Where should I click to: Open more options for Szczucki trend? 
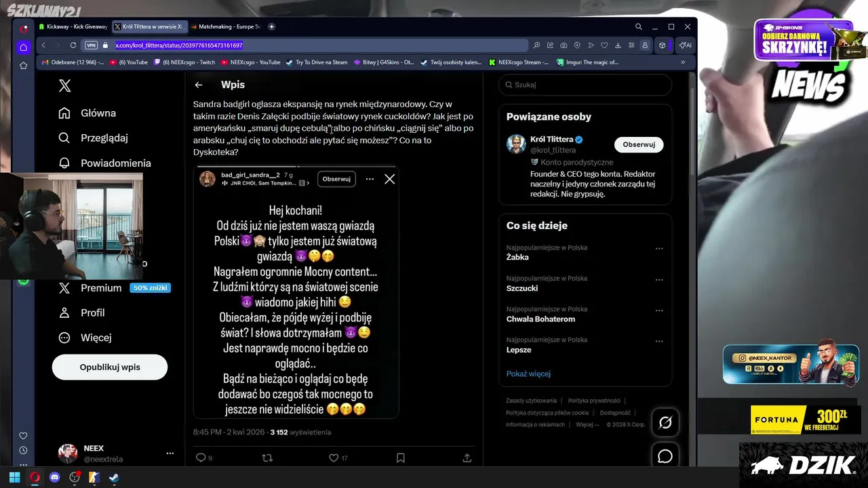click(x=659, y=279)
